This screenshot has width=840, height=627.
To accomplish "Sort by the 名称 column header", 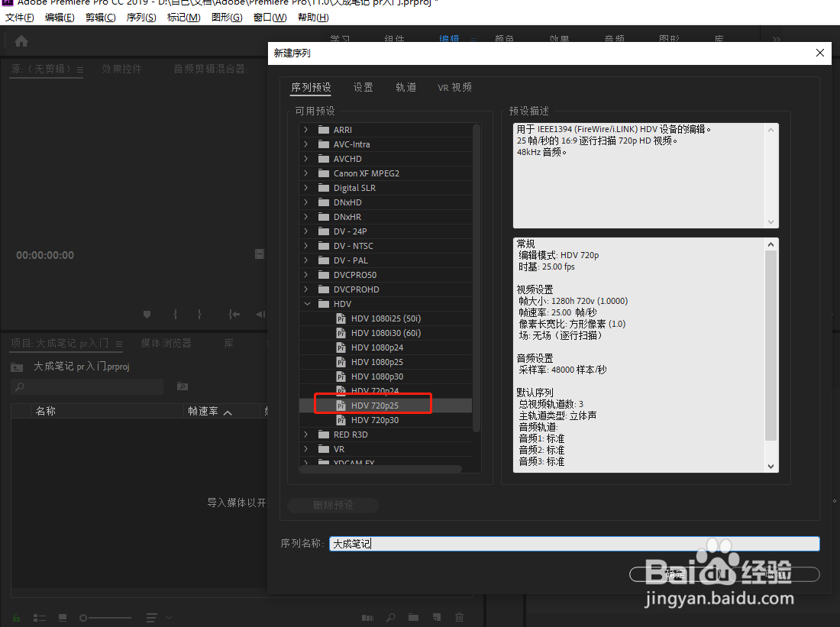I will pos(46,411).
